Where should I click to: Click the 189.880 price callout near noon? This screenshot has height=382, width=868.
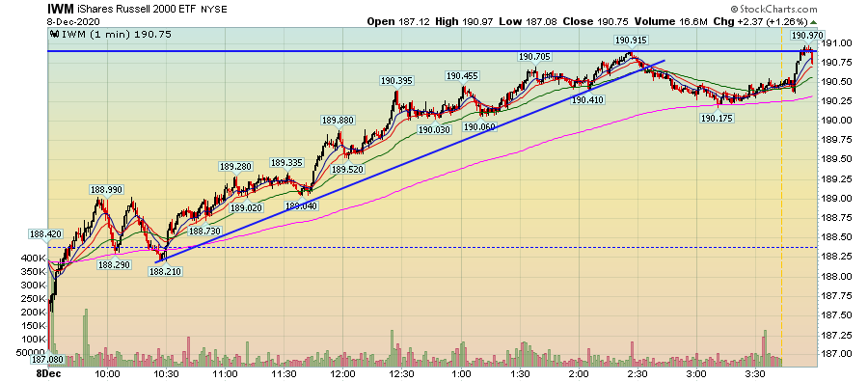(x=338, y=121)
